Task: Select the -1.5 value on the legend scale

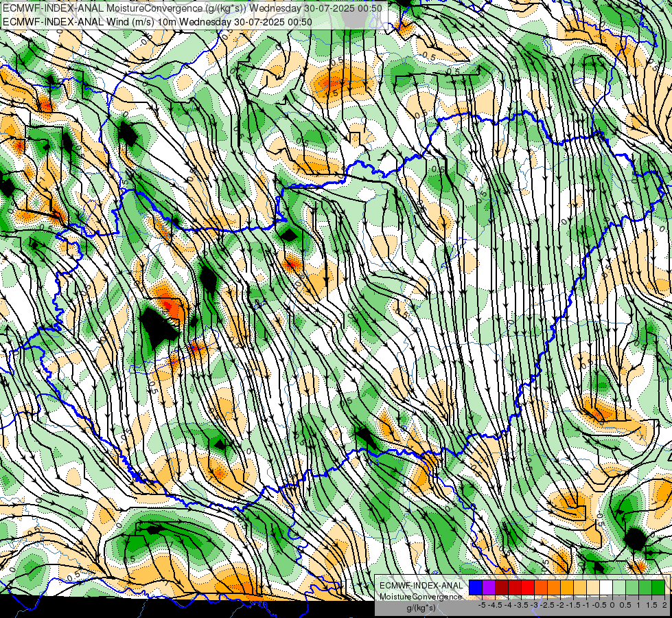Action: click(x=573, y=605)
